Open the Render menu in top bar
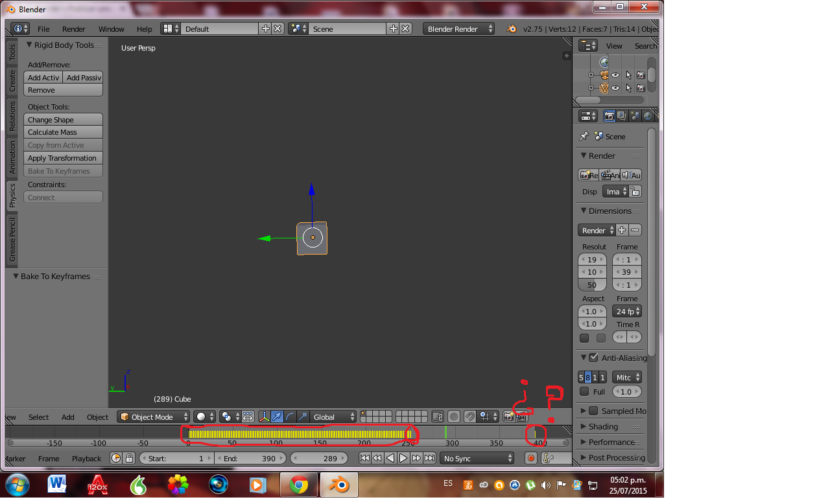 coord(73,29)
